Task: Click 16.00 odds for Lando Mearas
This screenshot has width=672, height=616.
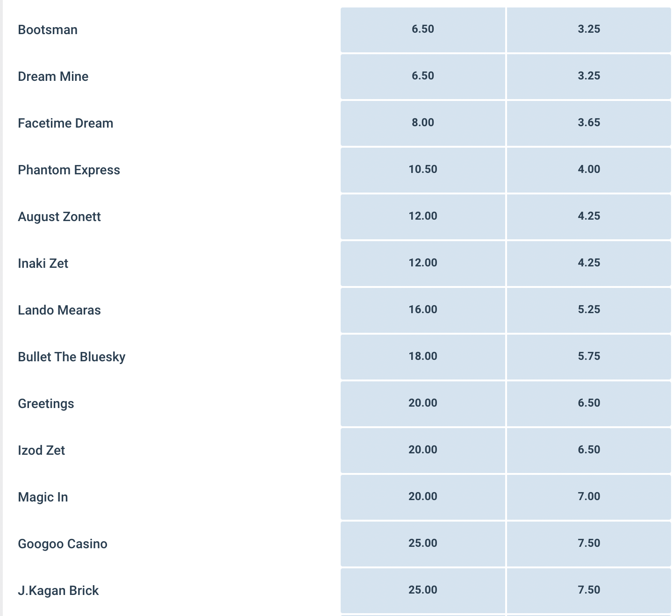Action: (x=422, y=309)
